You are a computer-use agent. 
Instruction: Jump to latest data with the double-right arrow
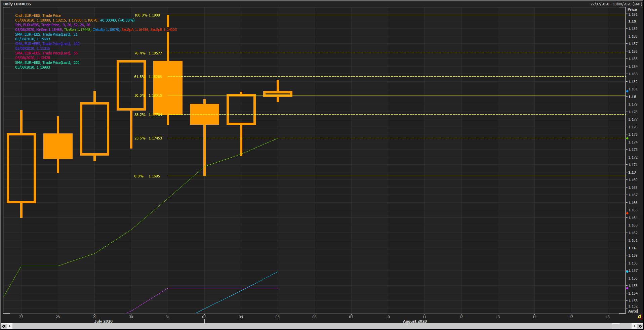tap(640, 326)
